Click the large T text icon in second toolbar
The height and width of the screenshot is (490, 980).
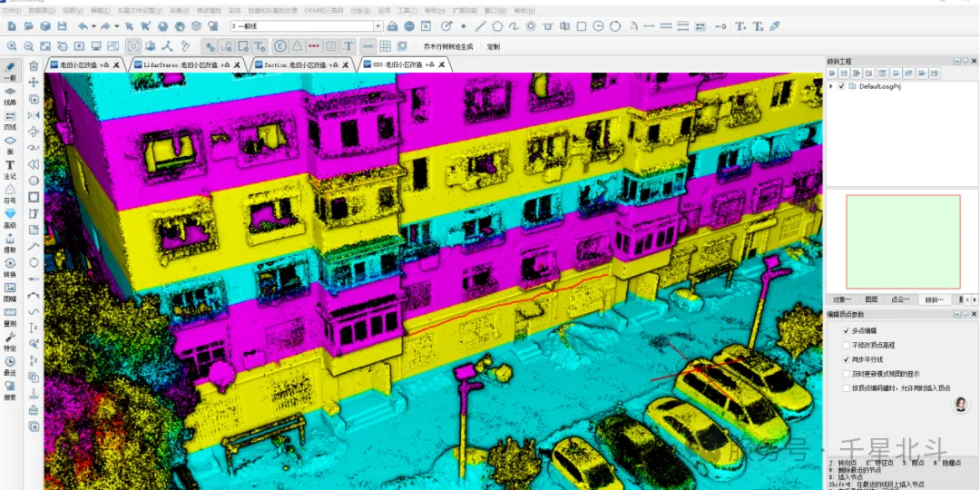pyautogui.click(x=348, y=46)
